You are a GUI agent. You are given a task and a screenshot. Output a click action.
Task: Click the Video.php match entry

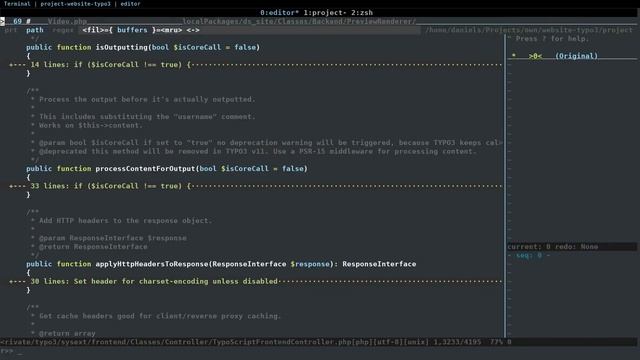(67, 21)
